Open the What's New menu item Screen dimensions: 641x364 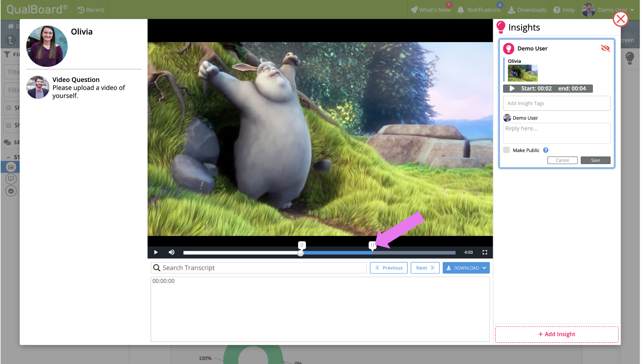431,10
